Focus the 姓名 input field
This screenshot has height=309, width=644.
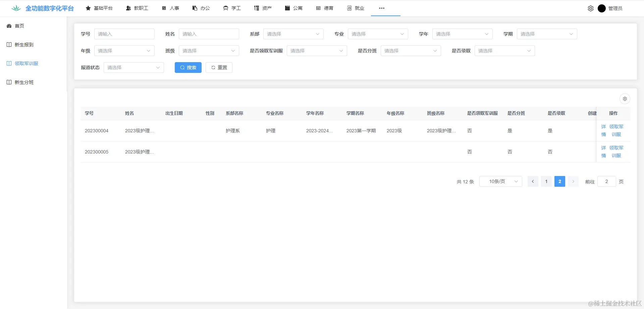(x=209, y=34)
